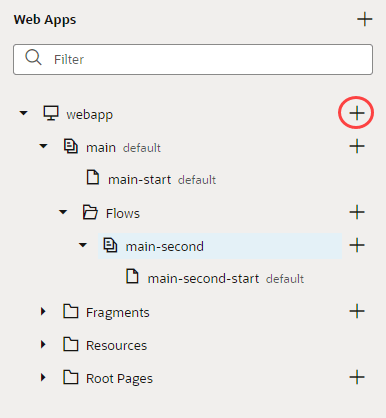Image resolution: width=386 pixels, height=418 pixels.
Task: Collapse the webapp tree node
Action: click(x=23, y=113)
